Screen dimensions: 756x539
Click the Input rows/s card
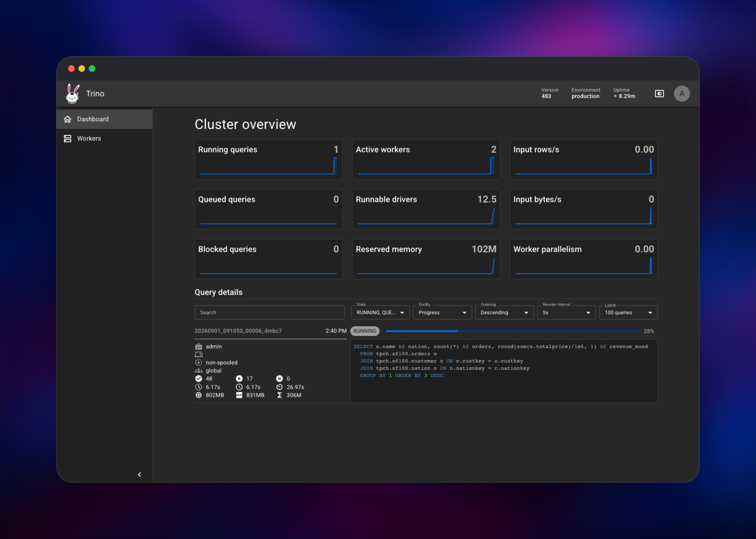[584, 160]
